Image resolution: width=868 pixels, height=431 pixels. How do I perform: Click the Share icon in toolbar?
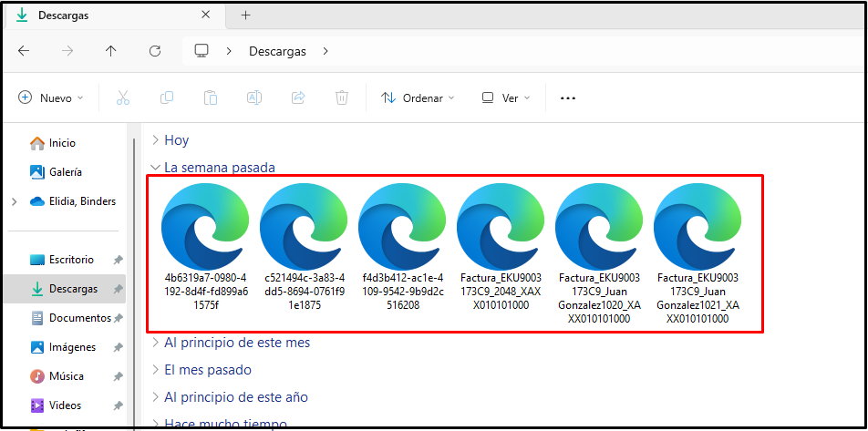pos(298,97)
